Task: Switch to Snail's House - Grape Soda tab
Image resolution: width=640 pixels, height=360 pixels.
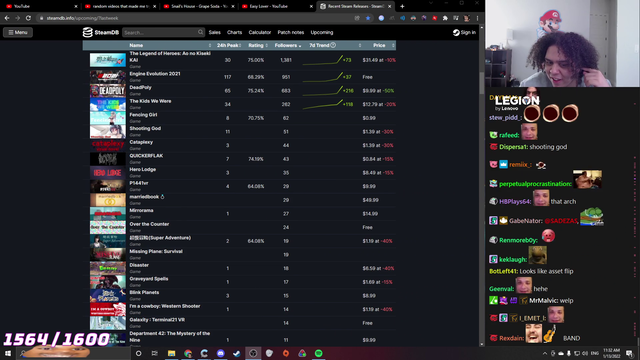Action: click(198, 6)
